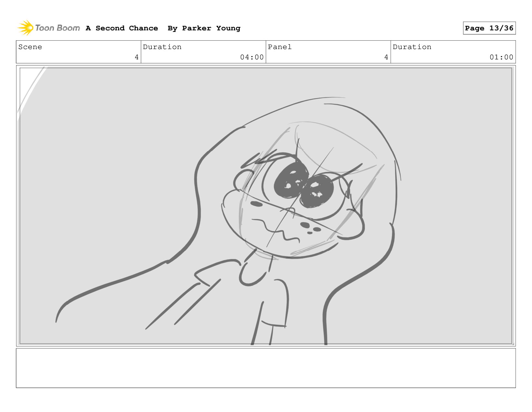Screen dimensions: 532x412
Task: Click the 'Panel' header label
Action: [280, 47]
